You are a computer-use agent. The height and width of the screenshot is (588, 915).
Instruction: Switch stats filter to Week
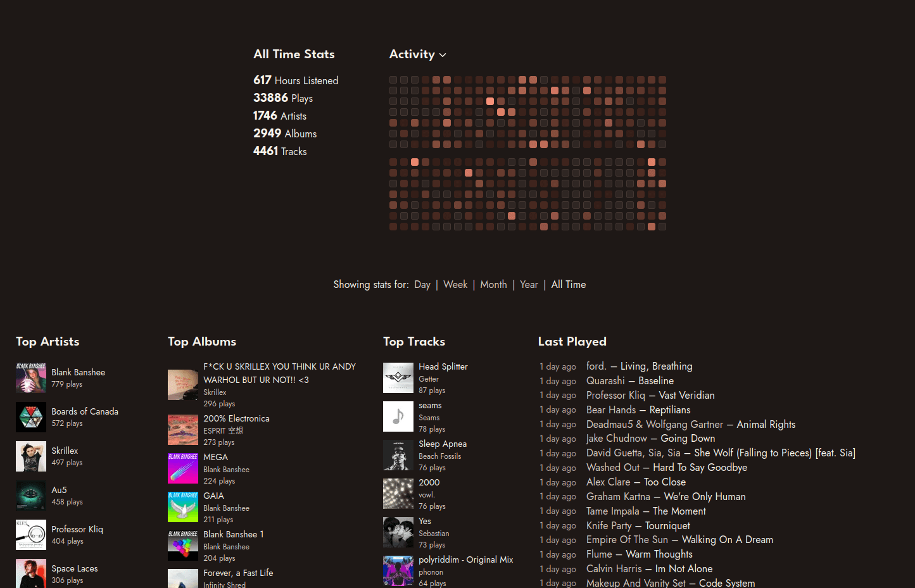[455, 284]
